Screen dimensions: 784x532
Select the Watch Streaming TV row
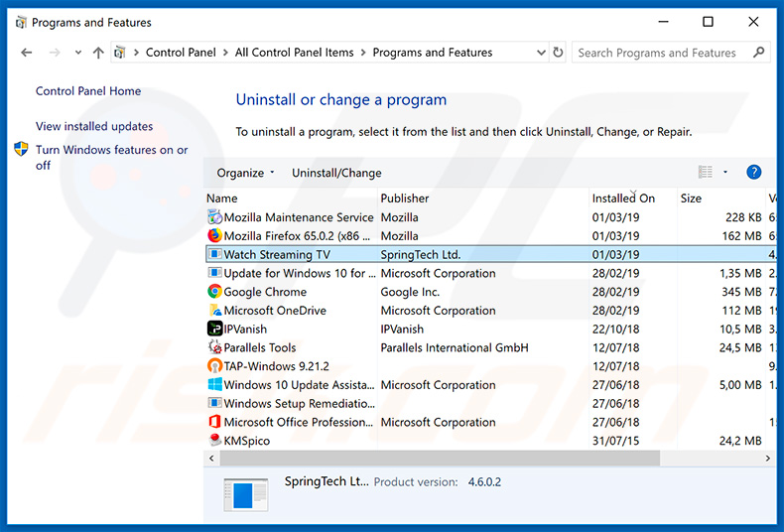click(491, 254)
